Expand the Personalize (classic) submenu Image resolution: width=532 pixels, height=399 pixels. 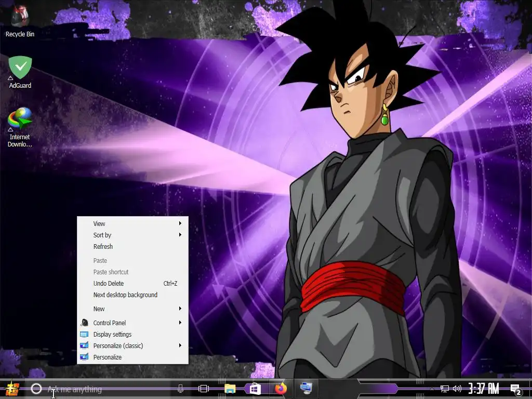coord(132,345)
